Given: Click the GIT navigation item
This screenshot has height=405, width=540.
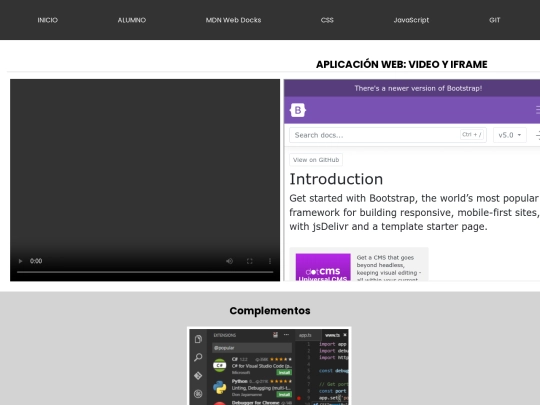Looking at the screenshot, I should coord(495,20).
